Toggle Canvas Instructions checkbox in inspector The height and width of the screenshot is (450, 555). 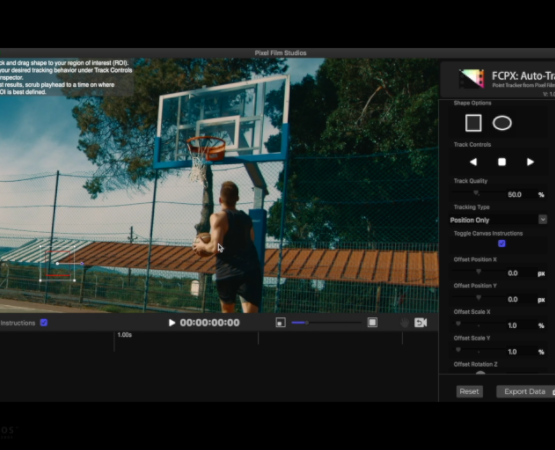pos(502,244)
